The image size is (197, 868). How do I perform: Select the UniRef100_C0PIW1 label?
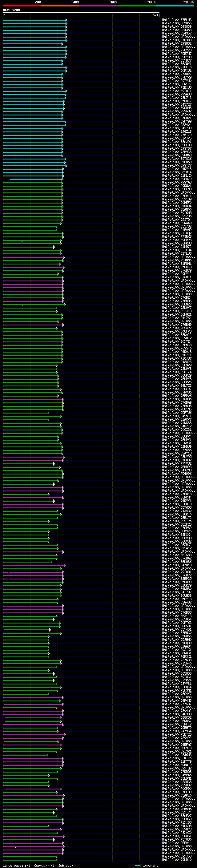click(177, 71)
